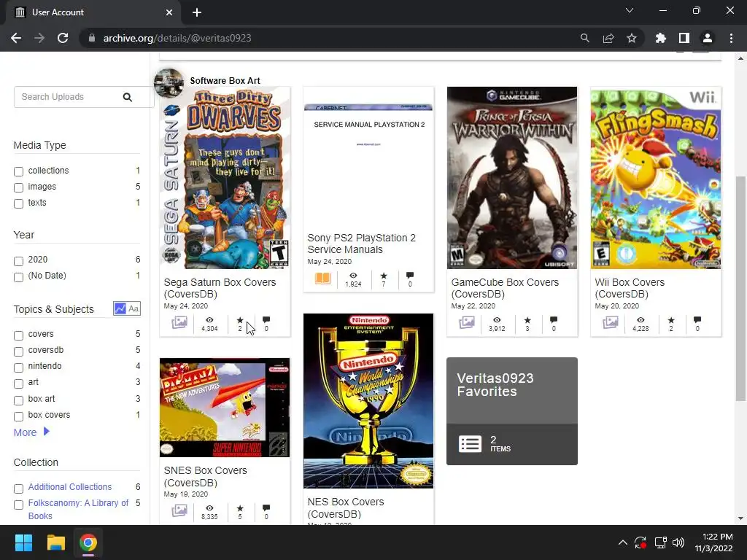
Task: Open Wii Box Covers (CoversDB) title
Action: pos(630,288)
